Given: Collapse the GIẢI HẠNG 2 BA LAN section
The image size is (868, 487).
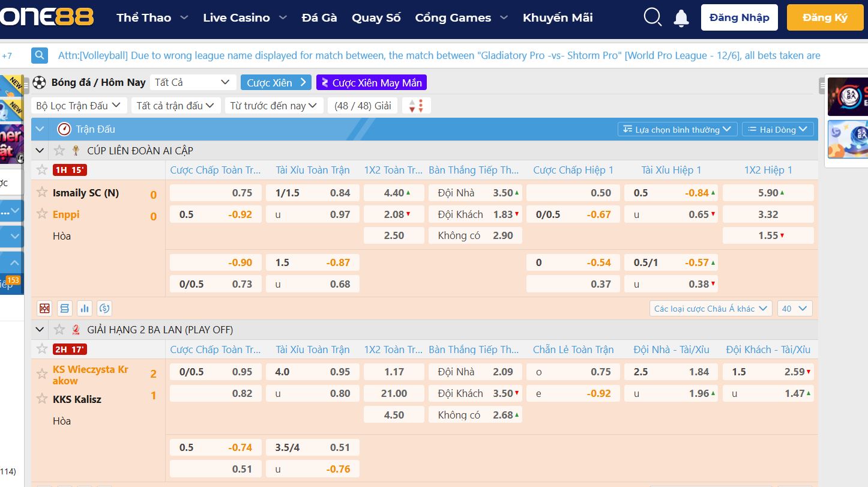Looking at the screenshot, I should point(40,330).
